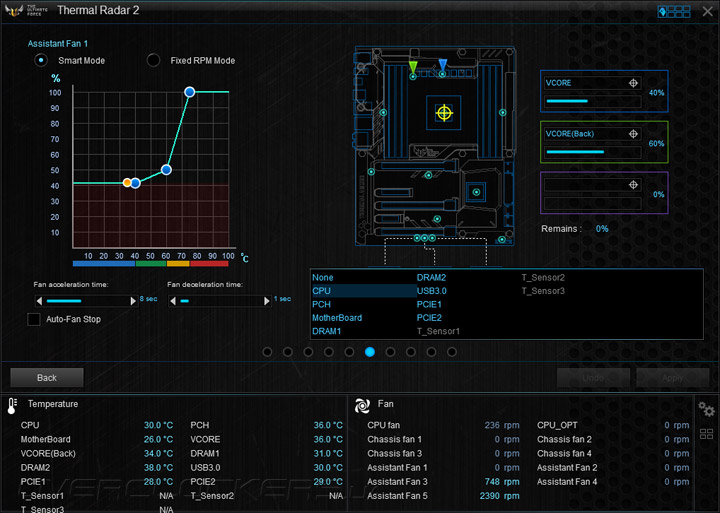Screen dimensions: 720x513
Task: Go to the last page dot
Action: tap(452, 352)
